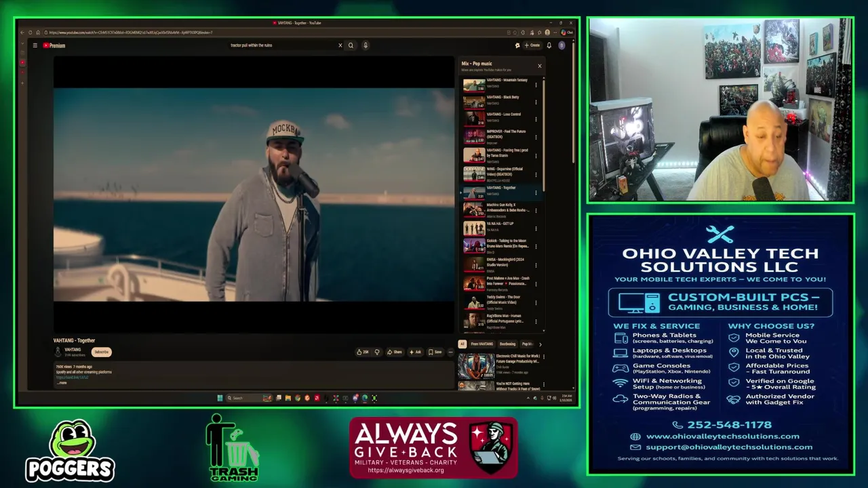The width and height of the screenshot is (868, 488).
Task: Open options menu for YA NA HA - GET UP
Action: (536, 228)
